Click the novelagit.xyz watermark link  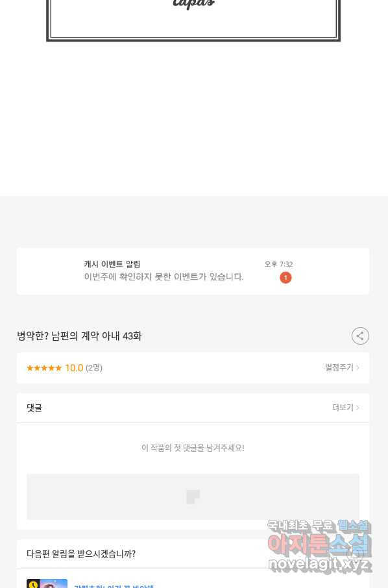click(319, 564)
